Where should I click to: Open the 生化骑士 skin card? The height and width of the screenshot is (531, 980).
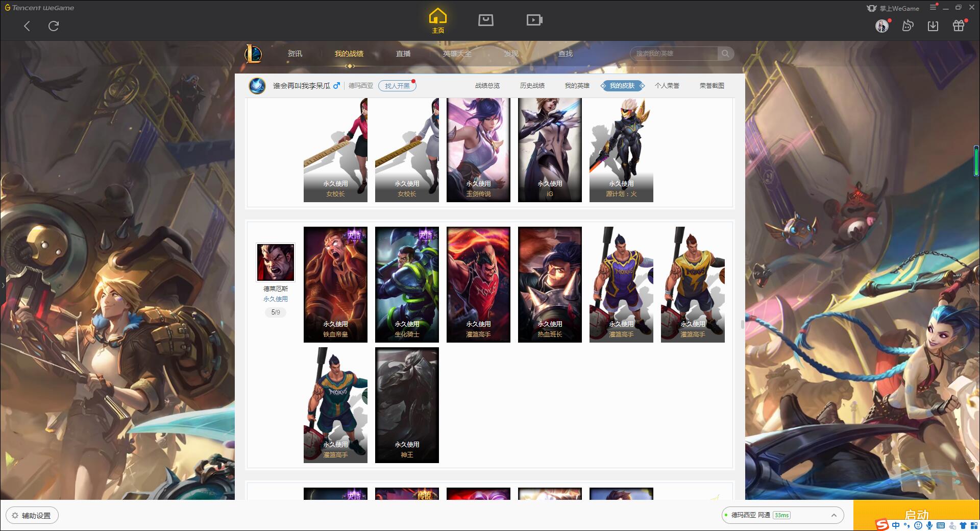tap(407, 284)
